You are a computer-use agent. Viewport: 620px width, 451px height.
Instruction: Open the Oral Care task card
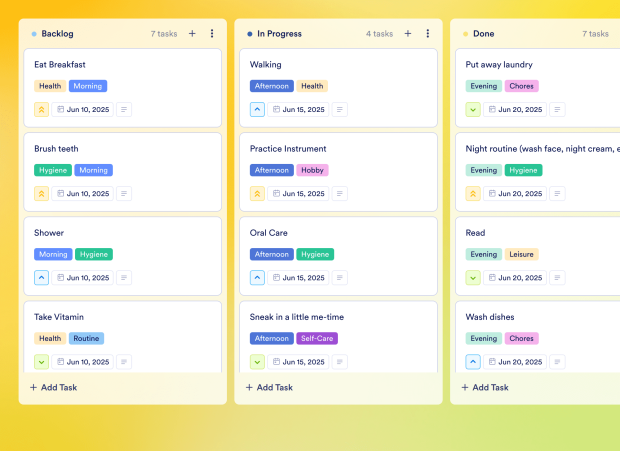(x=269, y=233)
